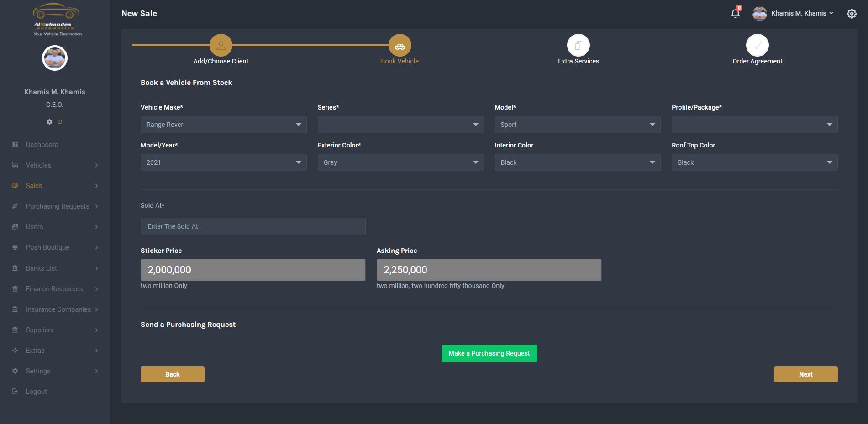Expand the Posh Boutique chevron
Image resolution: width=868 pixels, height=424 pixels.
pyautogui.click(x=96, y=247)
